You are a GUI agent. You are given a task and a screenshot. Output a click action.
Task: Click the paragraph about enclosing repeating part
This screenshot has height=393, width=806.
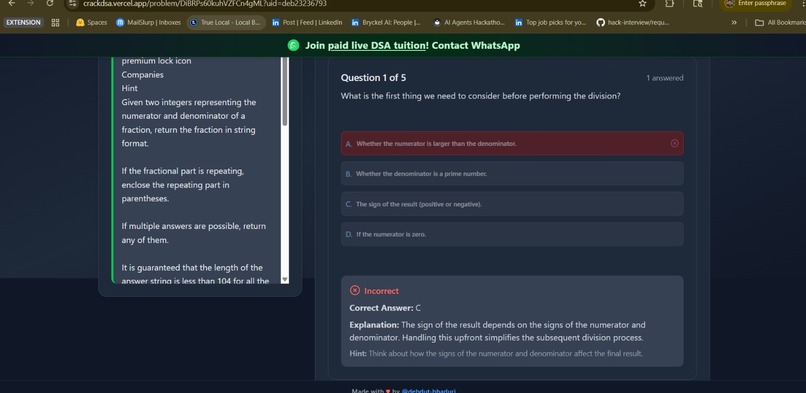coord(183,185)
